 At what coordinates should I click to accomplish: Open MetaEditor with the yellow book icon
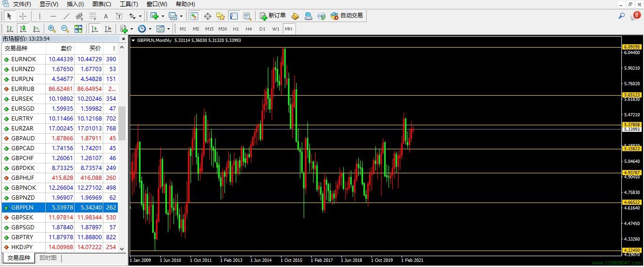coord(295,16)
